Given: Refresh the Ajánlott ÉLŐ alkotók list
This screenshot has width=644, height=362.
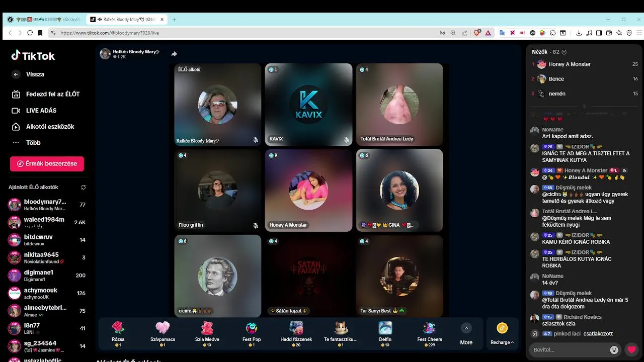Looking at the screenshot, I should 83,187.
